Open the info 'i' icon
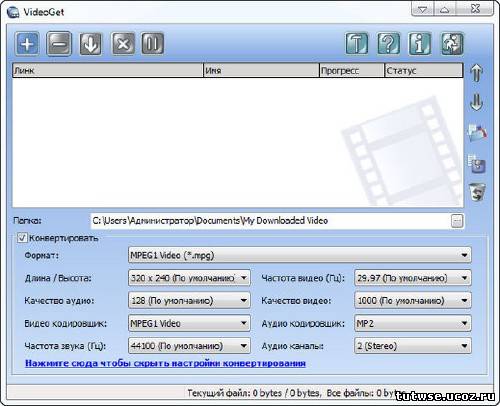This screenshot has width=500, height=406. pyautogui.click(x=420, y=43)
